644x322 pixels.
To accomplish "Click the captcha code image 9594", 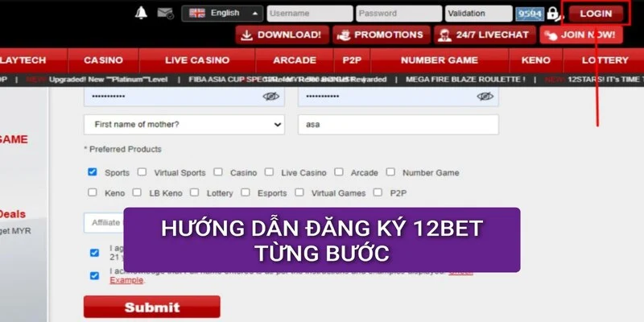I will pyautogui.click(x=530, y=14).
